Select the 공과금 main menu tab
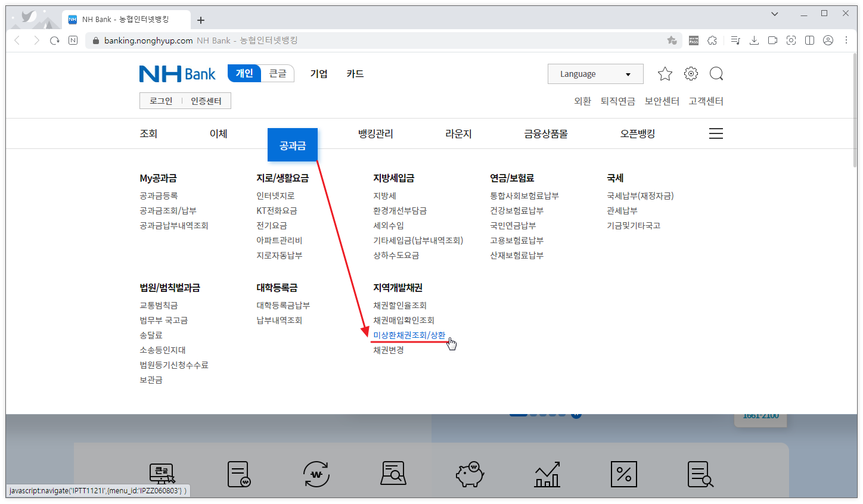The image size is (863, 504). 293,145
